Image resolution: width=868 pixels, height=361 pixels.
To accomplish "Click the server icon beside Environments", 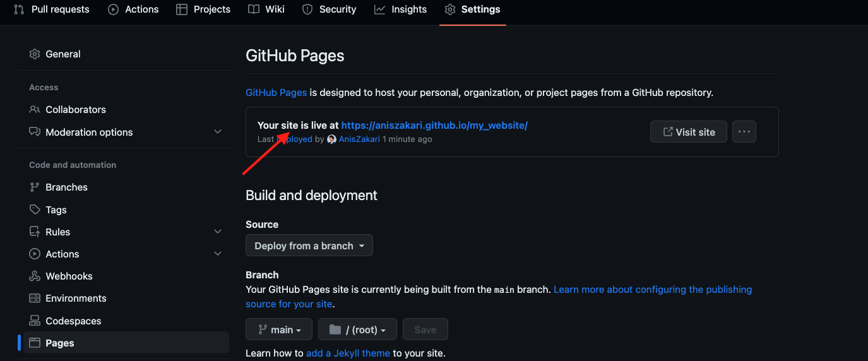I will click(35, 299).
